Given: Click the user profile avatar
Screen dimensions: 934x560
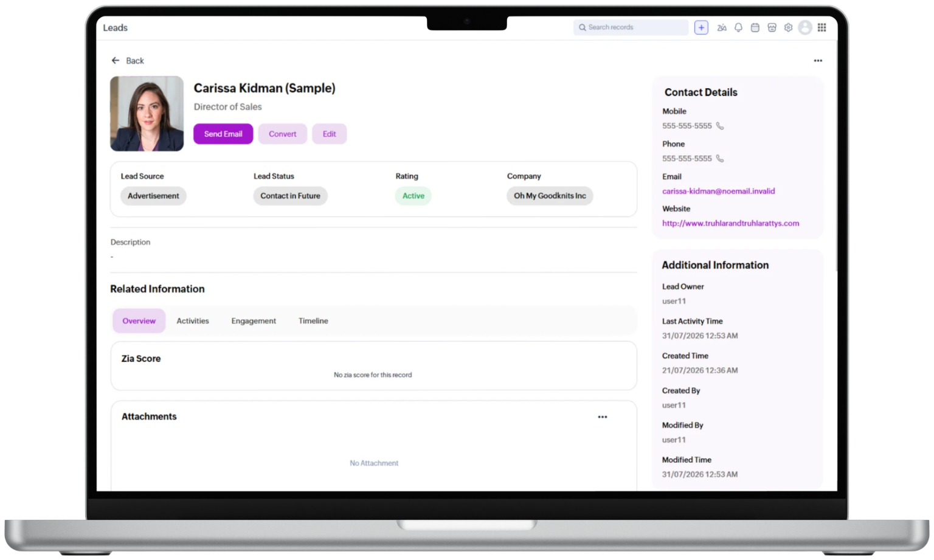Looking at the screenshot, I should coord(805,27).
